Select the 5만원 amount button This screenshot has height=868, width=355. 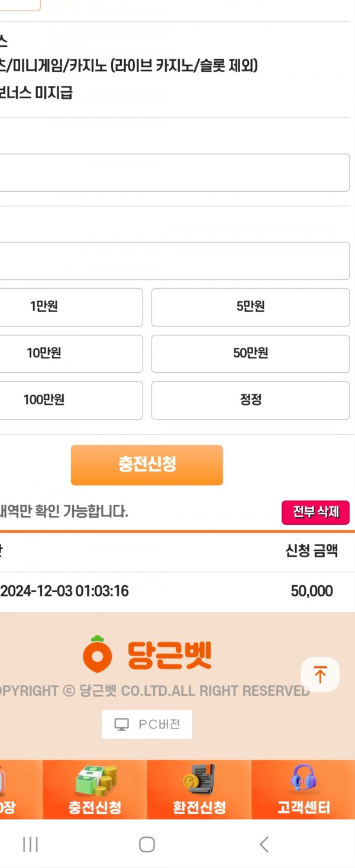click(250, 307)
